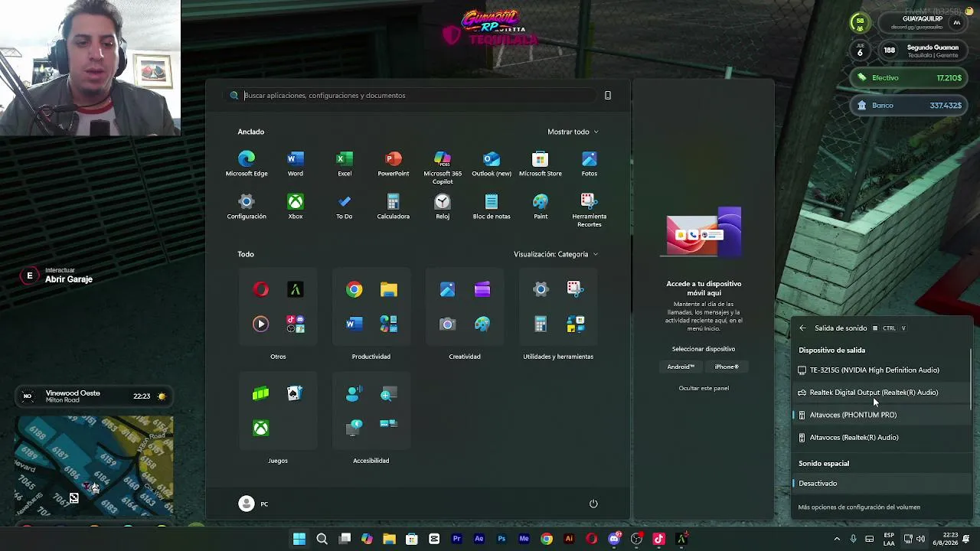
Task: Click the microphone icon in system tray
Action: tap(854, 539)
